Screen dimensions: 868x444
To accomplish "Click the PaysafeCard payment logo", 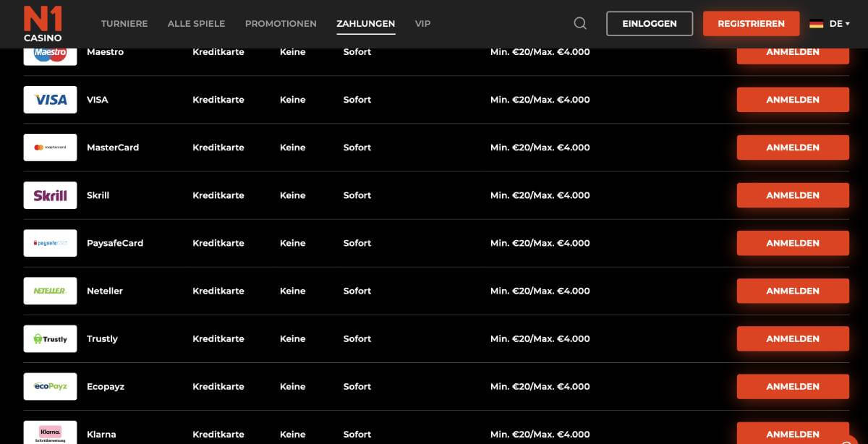I will click(50, 243).
